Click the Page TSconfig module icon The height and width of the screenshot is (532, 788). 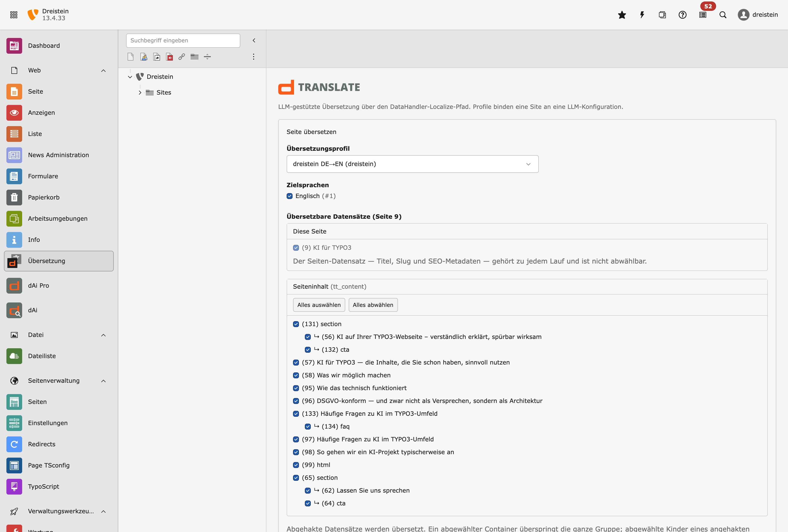14,465
